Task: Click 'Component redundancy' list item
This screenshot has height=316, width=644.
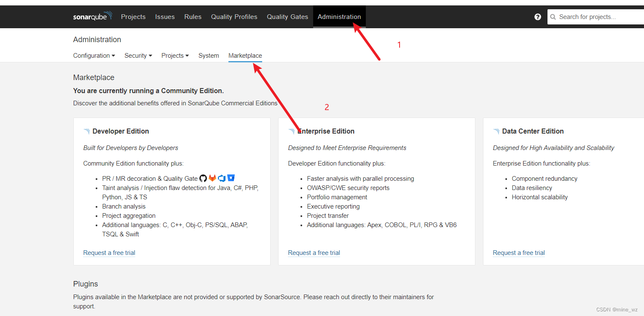Action: [545, 179]
